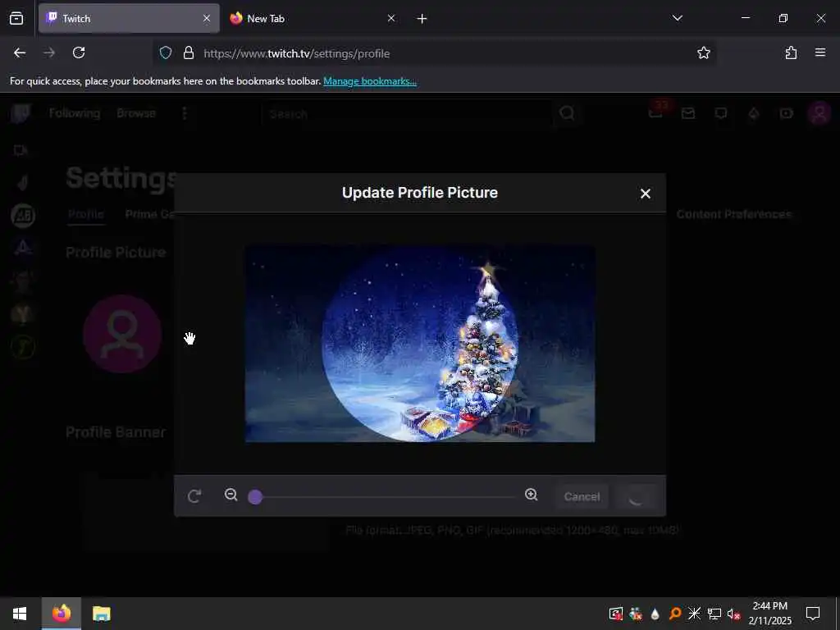The width and height of the screenshot is (840, 630).
Task: Open a new browser tab
Action: tap(422, 19)
